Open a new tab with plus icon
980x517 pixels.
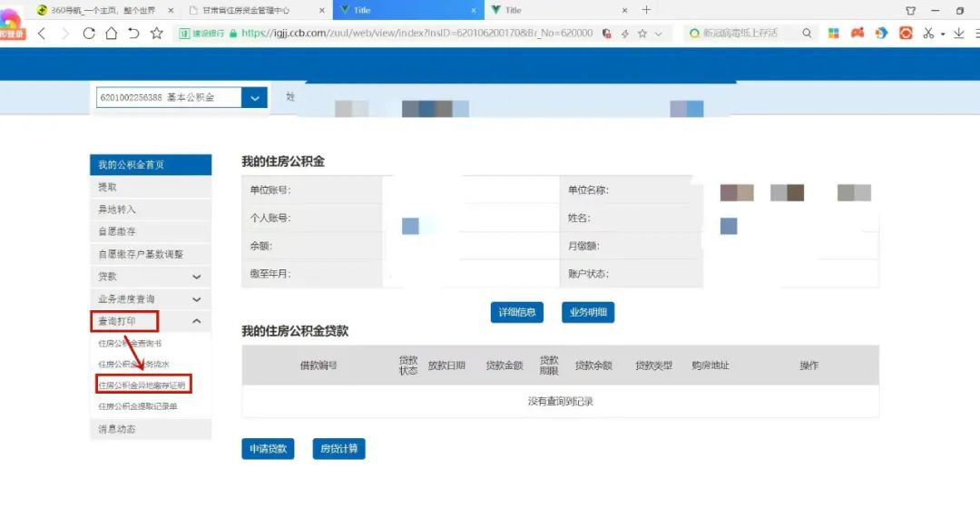coord(646,10)
